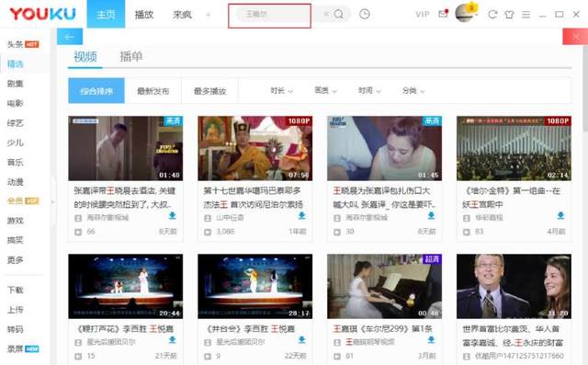This screenshot has height=365, width=588.
Task: Open 上传 upload in sidebar
Action: click(16, 310)
